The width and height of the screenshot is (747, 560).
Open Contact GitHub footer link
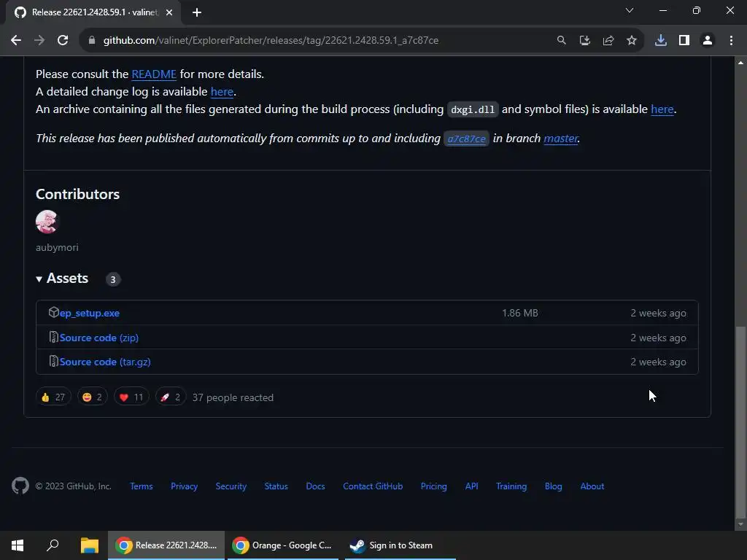pos(373,486)
